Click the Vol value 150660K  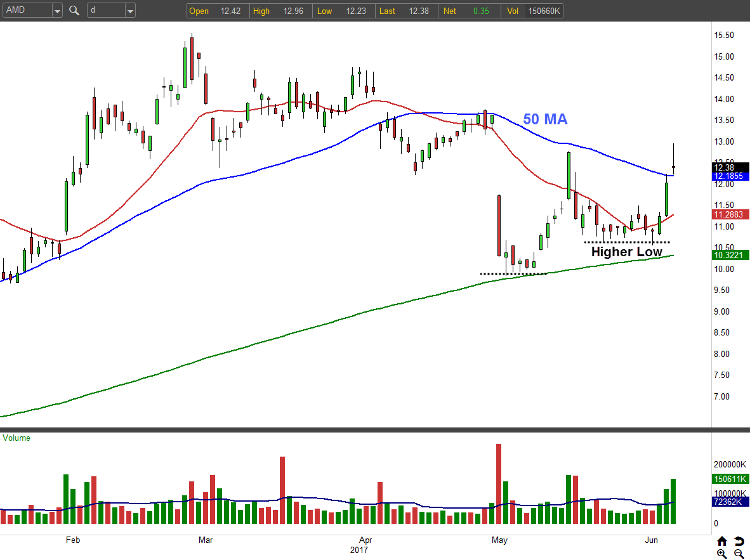point(544,11)
